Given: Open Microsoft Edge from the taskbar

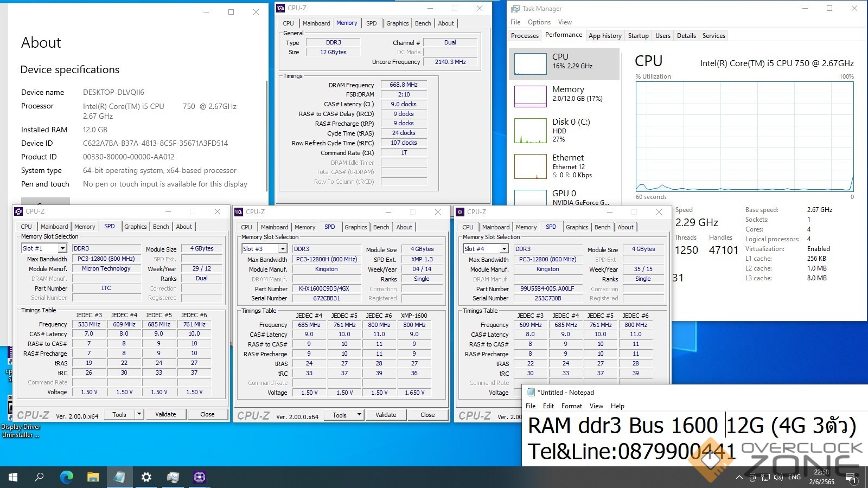Looking at the screenshot, I should (x=67, y=477).
